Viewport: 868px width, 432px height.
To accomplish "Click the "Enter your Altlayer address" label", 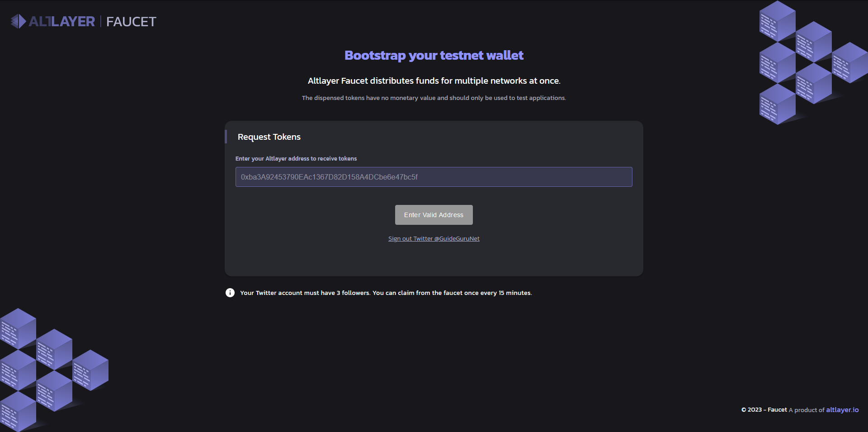I will pyautogui.click(x=296, y=159).
